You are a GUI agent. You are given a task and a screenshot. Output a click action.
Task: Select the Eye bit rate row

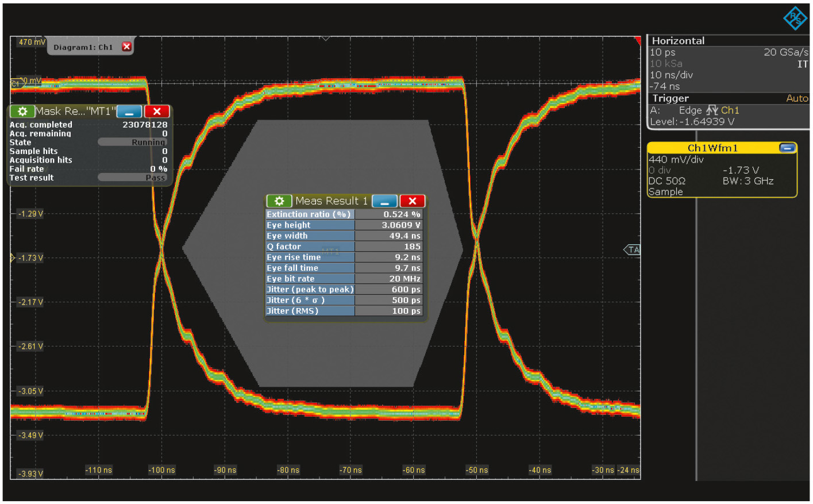(x=344, y=279)
